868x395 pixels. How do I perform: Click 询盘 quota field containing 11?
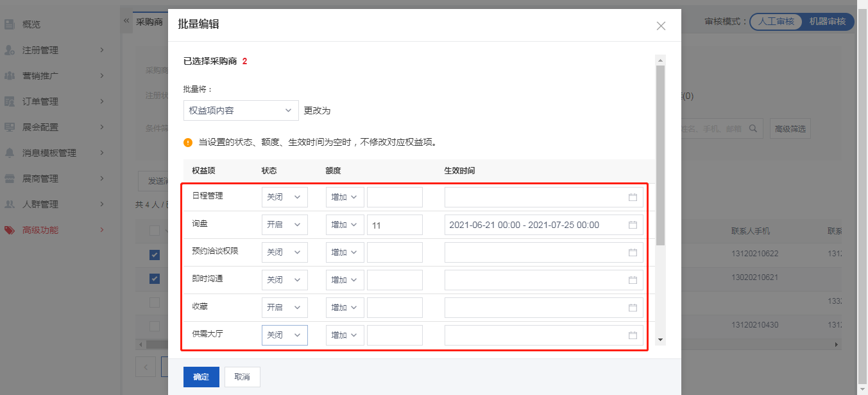395,225
